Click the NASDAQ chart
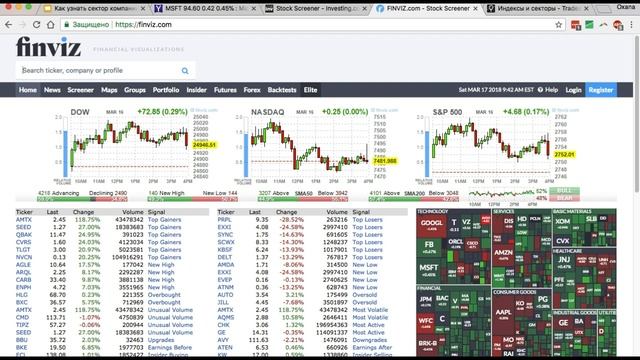Screen dimensions: 640x360 (316, 146)
